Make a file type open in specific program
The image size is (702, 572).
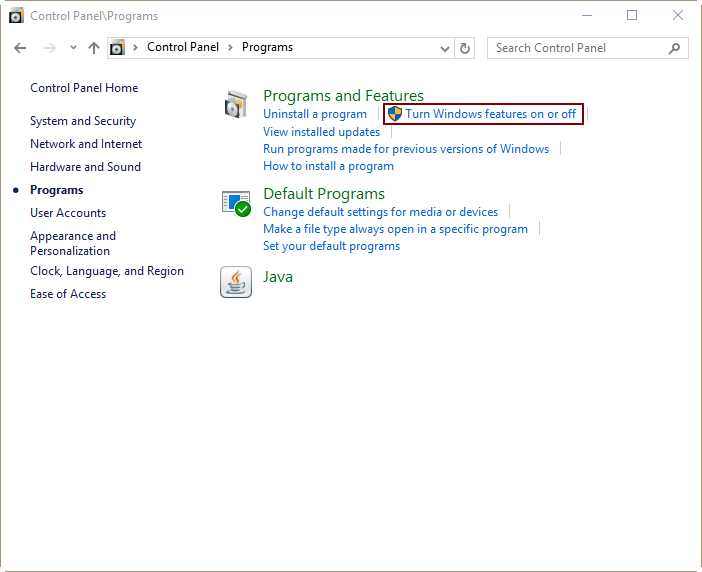395,229
